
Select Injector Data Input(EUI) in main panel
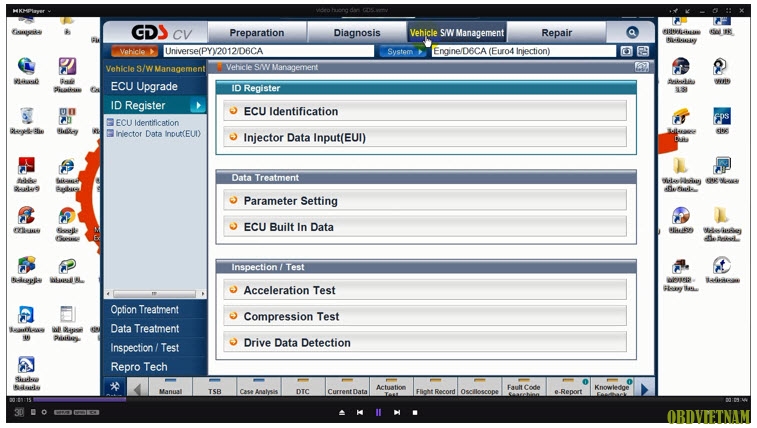pyautogui.click(x=426, y=137)
